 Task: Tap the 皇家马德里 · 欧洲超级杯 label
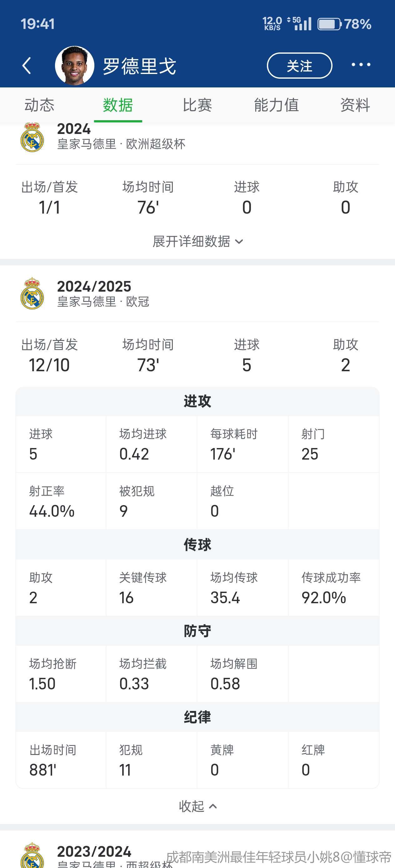pos(121,144)
